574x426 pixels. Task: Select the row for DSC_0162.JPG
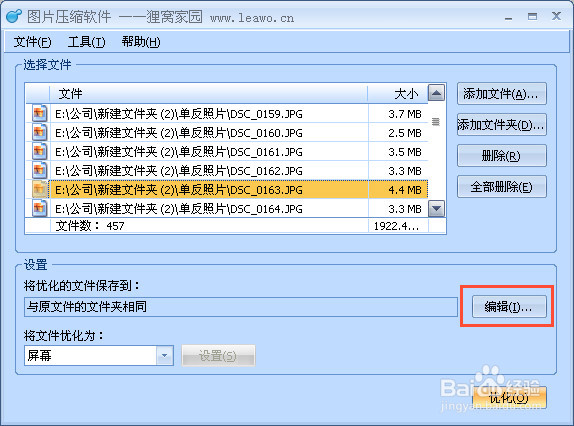pos(227,171)
